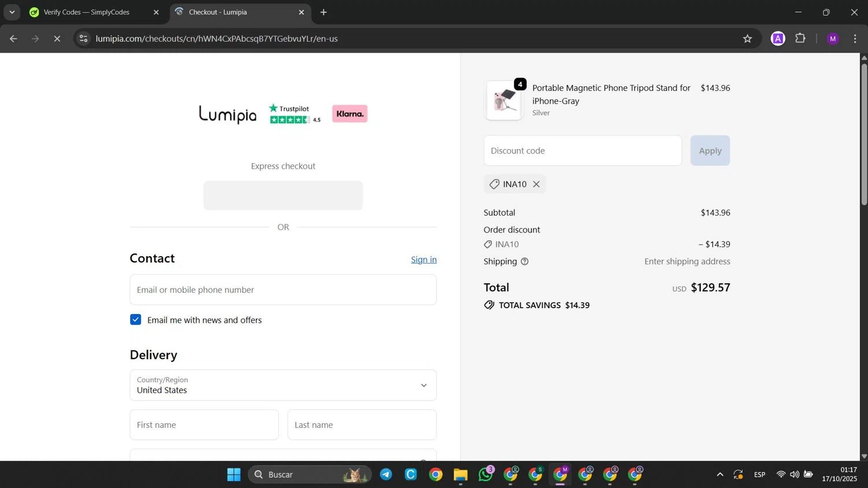868x488 pixels.
Task: Click the Discount code input field
Action: [583, 150]
